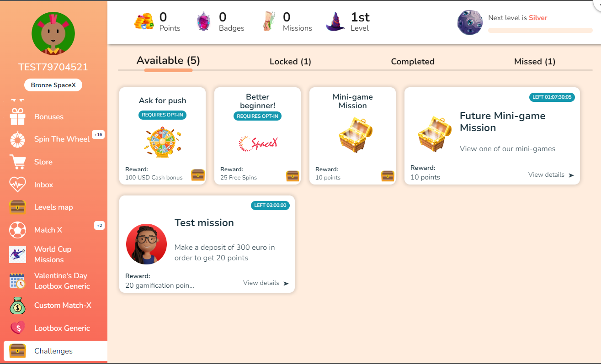Click the Custom Match-X money bag icon

[18, 306]
